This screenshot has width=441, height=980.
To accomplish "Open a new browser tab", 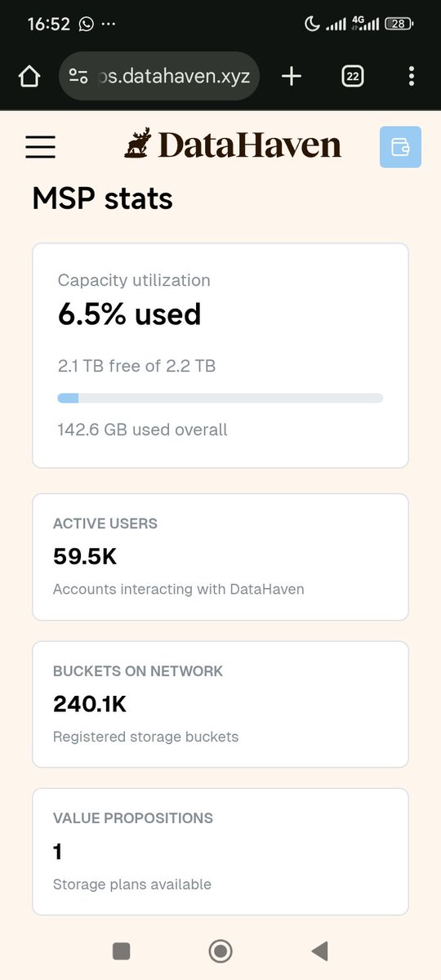I will click(292, 77).
